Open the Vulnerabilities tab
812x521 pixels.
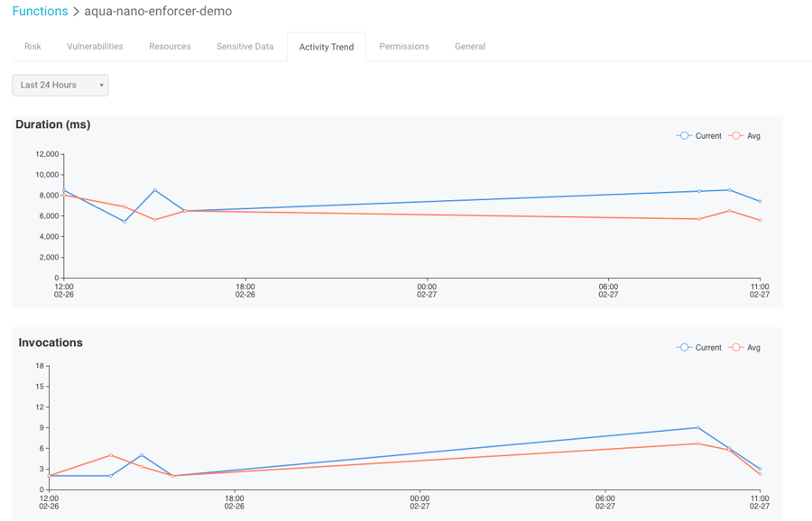pos(95,47)
